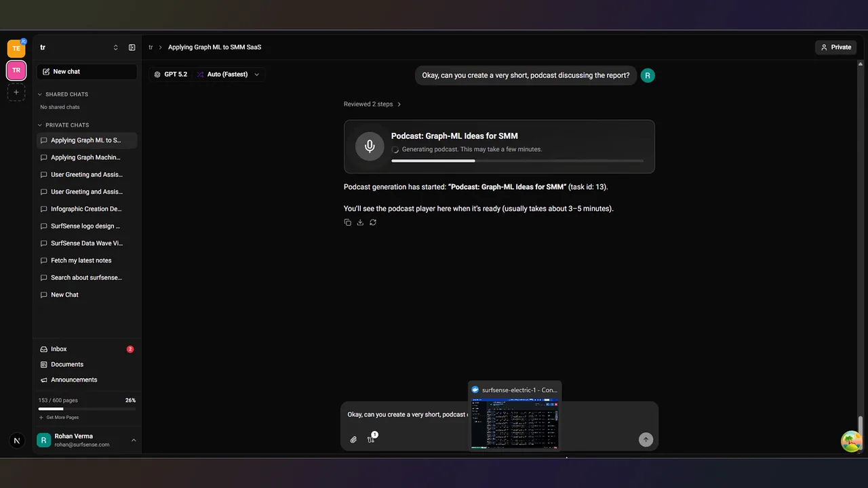Click the purple shuffle Auto icon
868x488 pixels.
point(200,75)
